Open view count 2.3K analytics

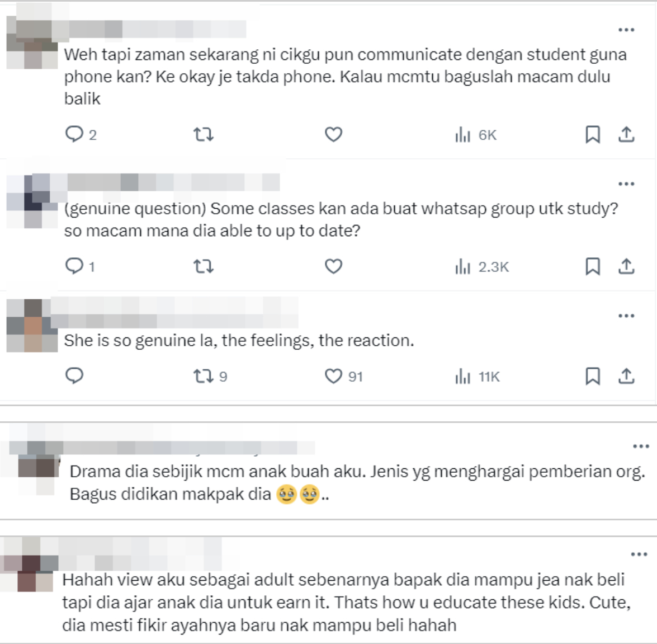coord(482,266)
